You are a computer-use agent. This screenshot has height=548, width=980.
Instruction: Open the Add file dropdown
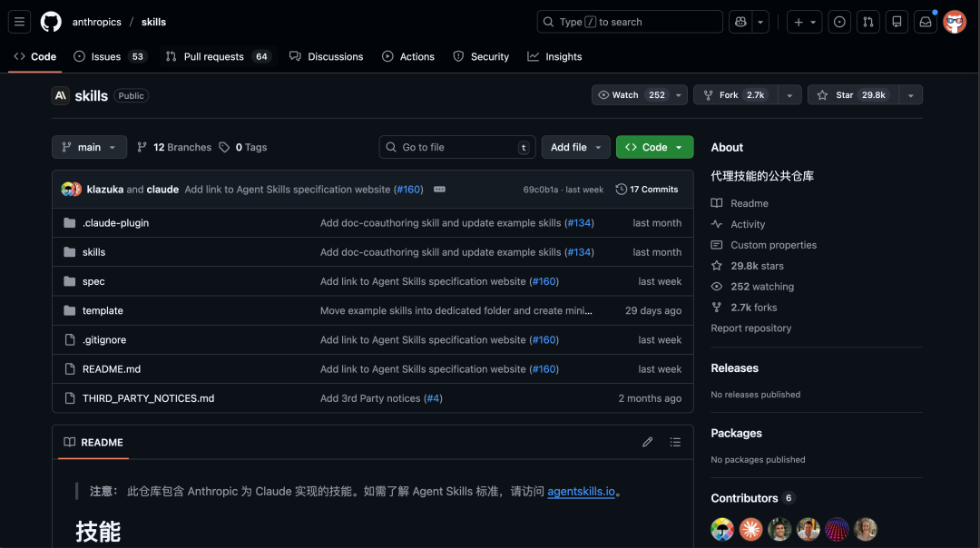(575, 148)
